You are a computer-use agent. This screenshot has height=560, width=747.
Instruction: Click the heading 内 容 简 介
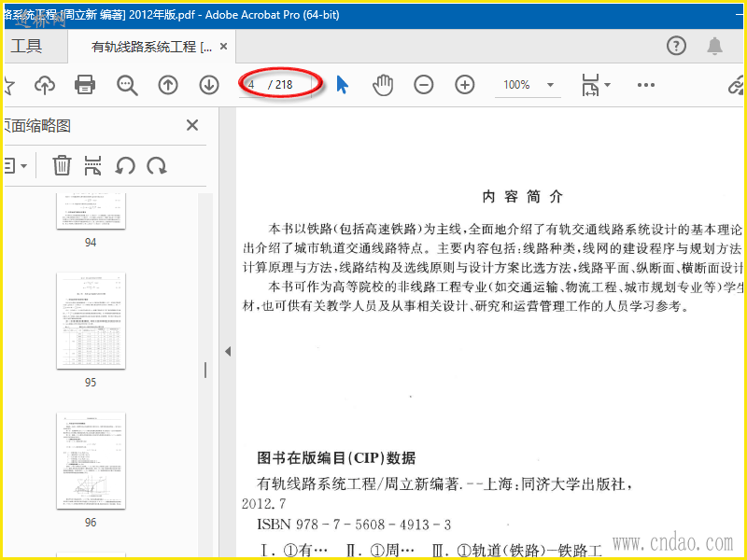pos(523,196)
